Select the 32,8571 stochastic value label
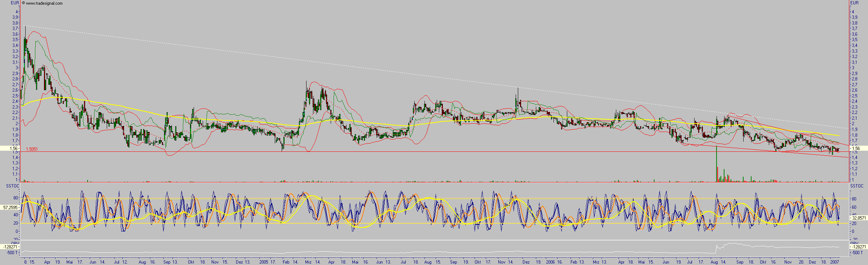868x265 pixels. click(859, 218)
